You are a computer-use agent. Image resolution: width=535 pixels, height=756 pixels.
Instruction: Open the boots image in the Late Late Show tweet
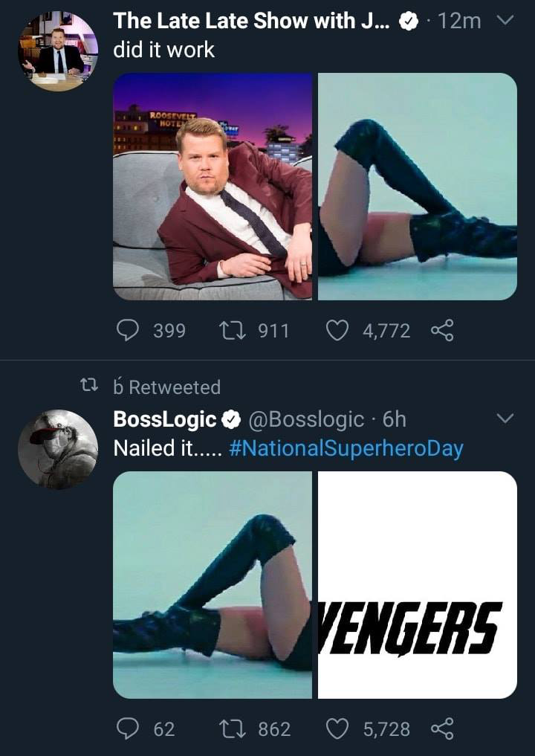(x=418, y=187)
